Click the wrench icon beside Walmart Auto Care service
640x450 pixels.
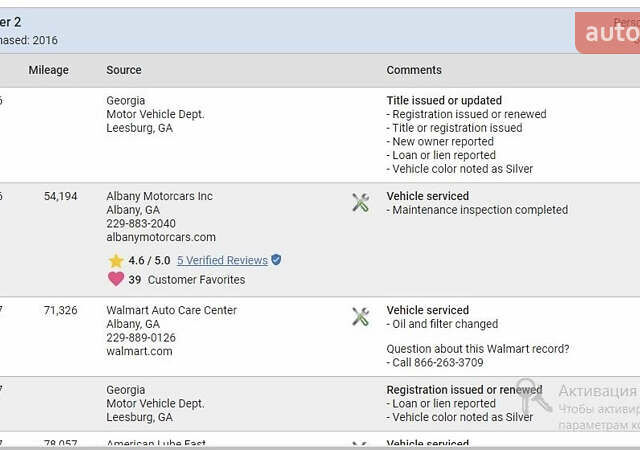(x=360, y=317)
